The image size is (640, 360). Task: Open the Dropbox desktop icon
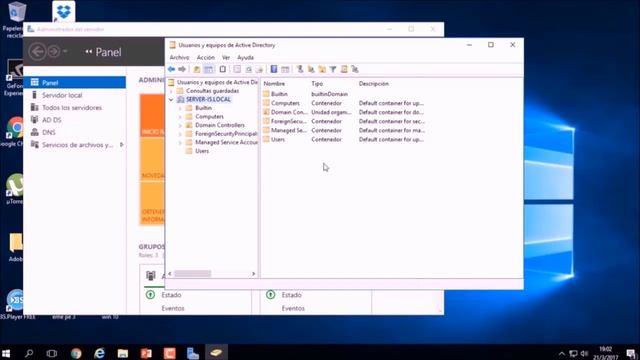click(x=64, y=11)
